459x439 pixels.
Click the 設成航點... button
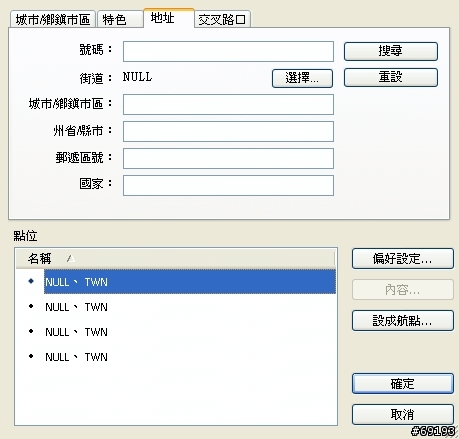(x=403, y=321)
